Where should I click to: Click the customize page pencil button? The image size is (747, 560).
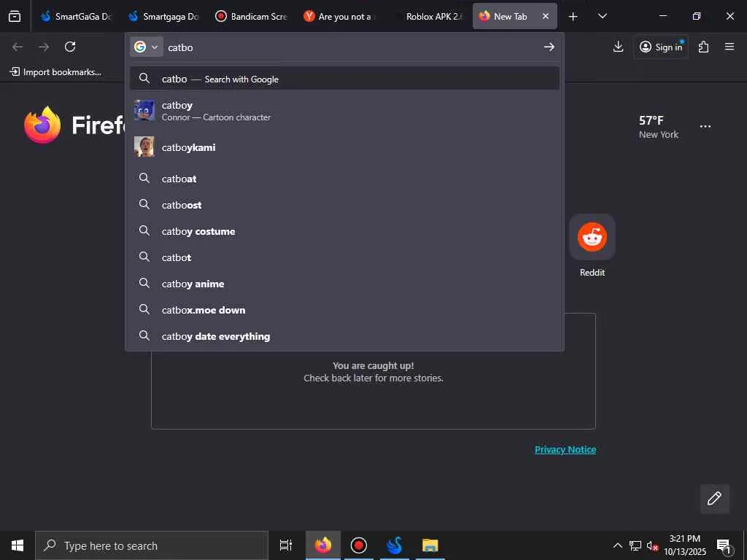[714, 499]
